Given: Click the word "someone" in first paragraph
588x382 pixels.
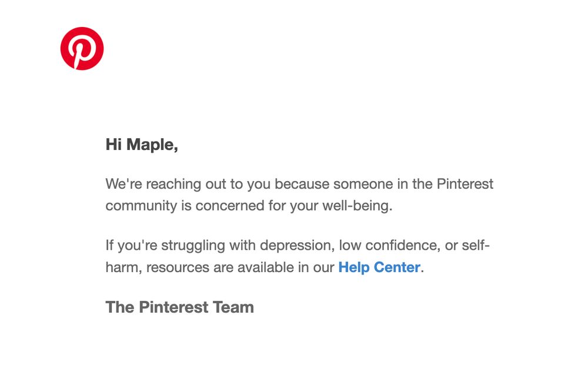Looking at the screenshot, I should (x=362, y=184).
